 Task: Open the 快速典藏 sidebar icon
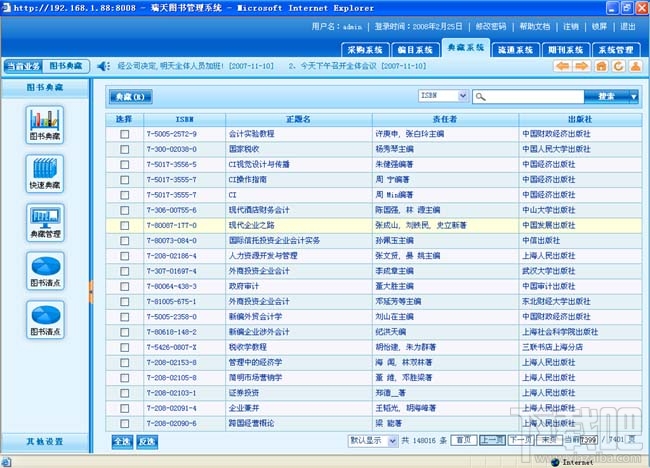tap(45, 174)
